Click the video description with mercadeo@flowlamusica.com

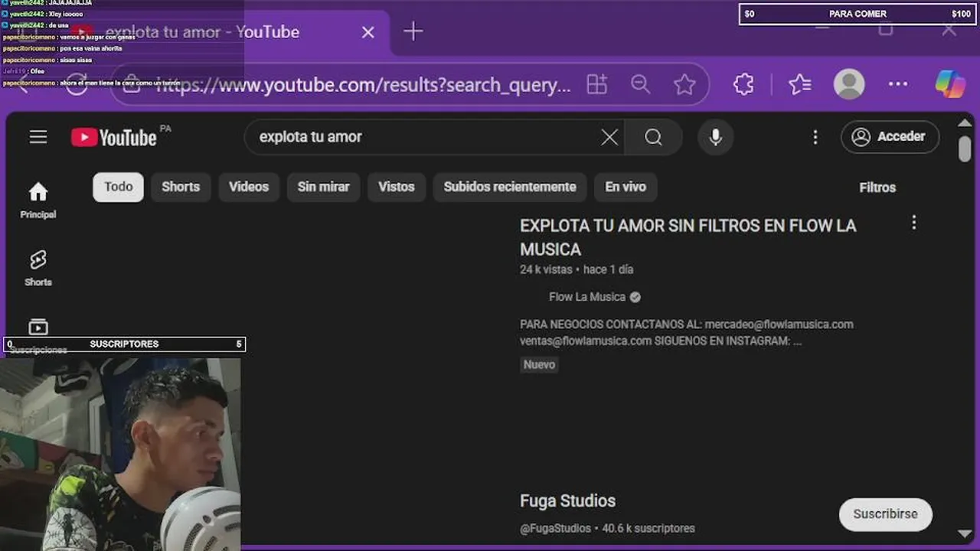coord(686,333)
